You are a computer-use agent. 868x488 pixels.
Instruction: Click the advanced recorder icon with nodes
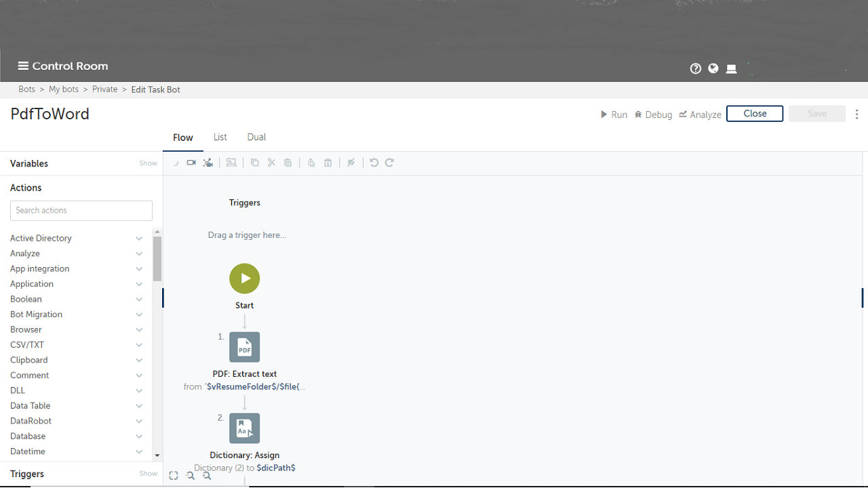(208, 163)
